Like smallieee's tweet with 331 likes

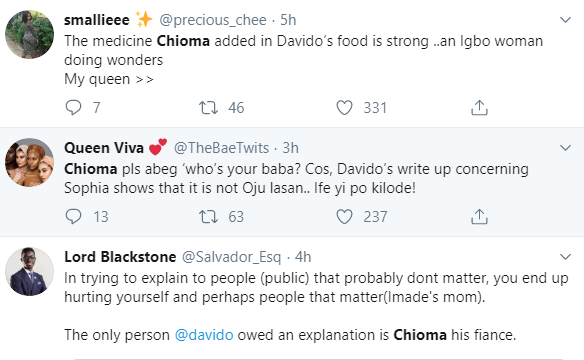[x=344, y=108]
